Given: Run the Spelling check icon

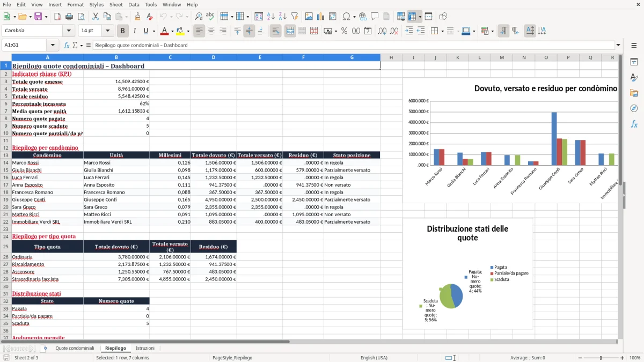Looking at the screenshot, I should coord(210,17).
